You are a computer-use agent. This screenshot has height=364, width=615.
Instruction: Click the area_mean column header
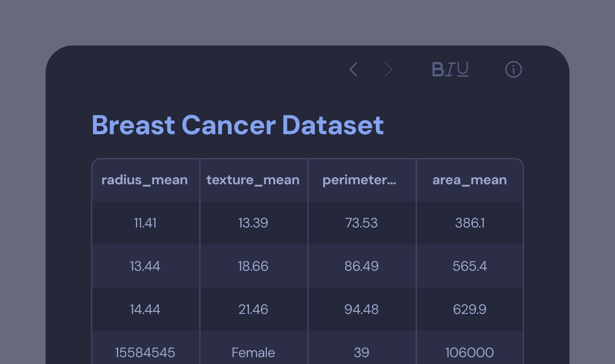[470, 180]
